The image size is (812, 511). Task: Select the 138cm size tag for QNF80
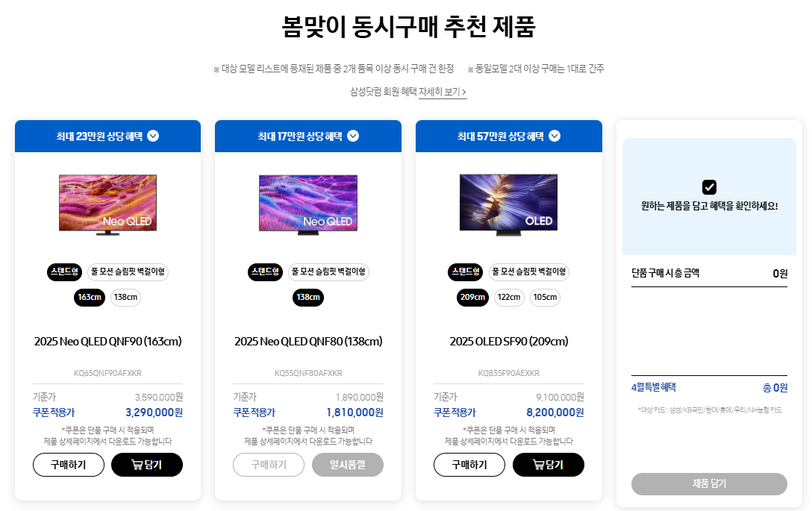[307, 297]
